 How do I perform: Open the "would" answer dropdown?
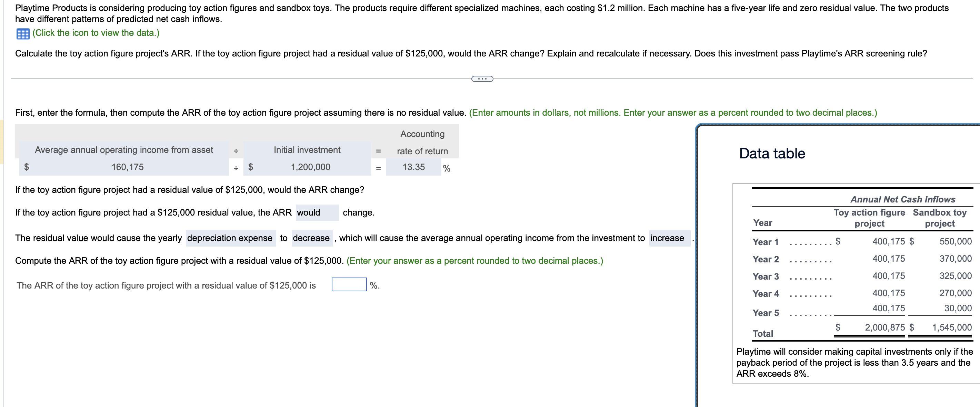click(x=317, y=212)
